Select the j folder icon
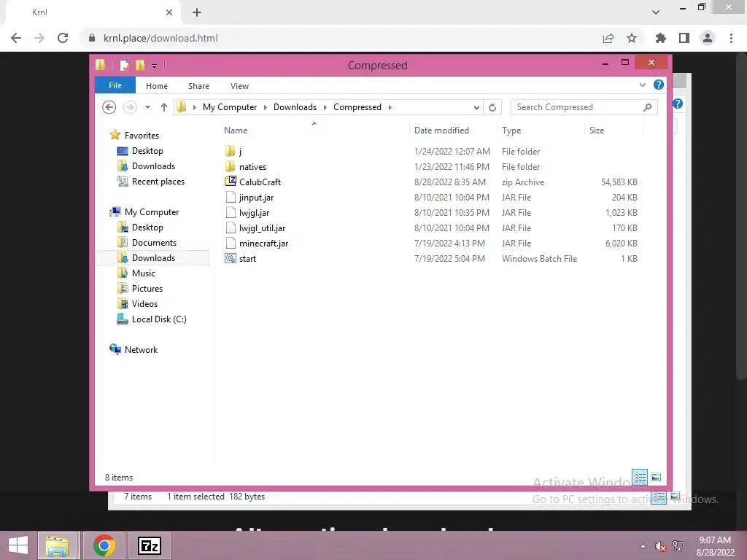This screenshot has height=560, width=747. [x=230, y=152]
